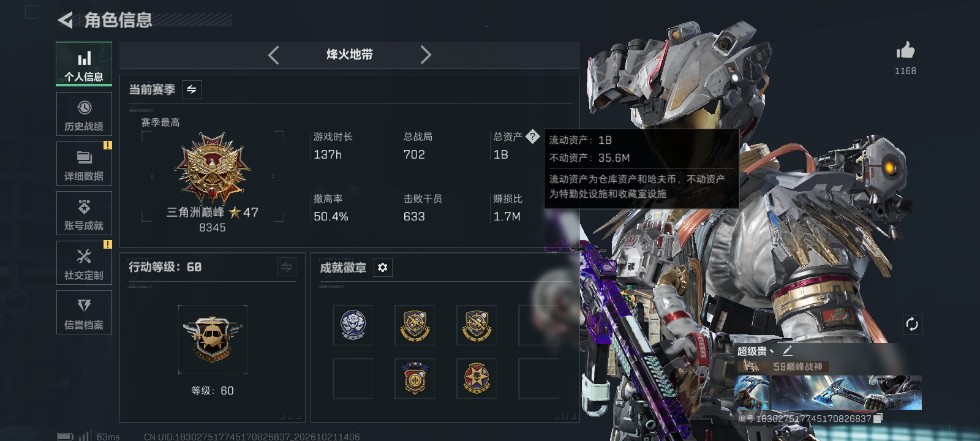Click the question mark beside 总资产
The width and height of the screenshot is (980, 441).
click(x=532, y=137)
